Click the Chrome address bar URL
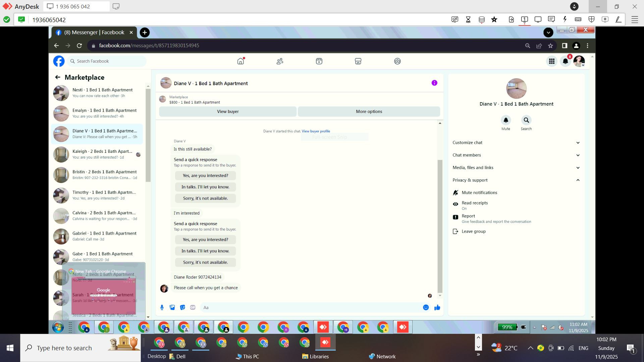The image size is (644, 362). tap(149, 46)
